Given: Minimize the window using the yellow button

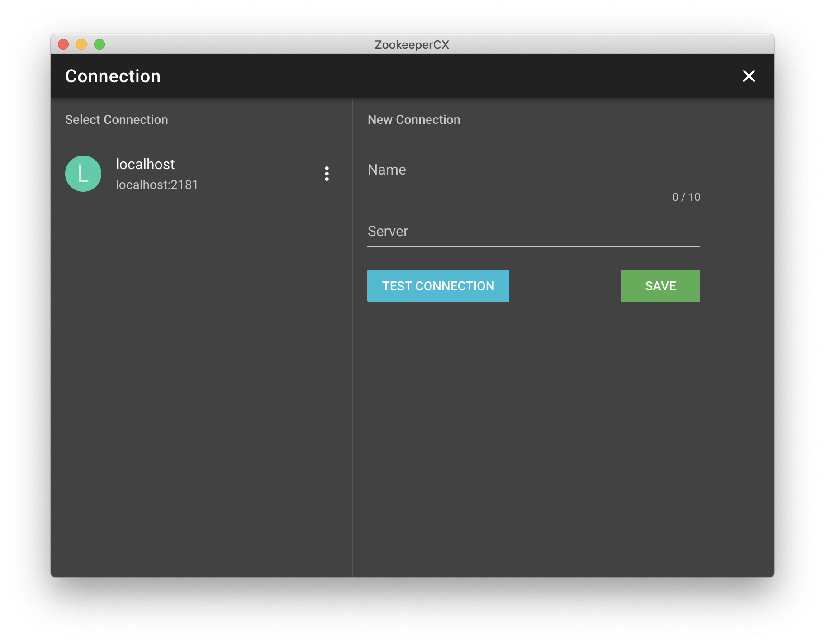Looking at the screenshot, I should 81,44.
